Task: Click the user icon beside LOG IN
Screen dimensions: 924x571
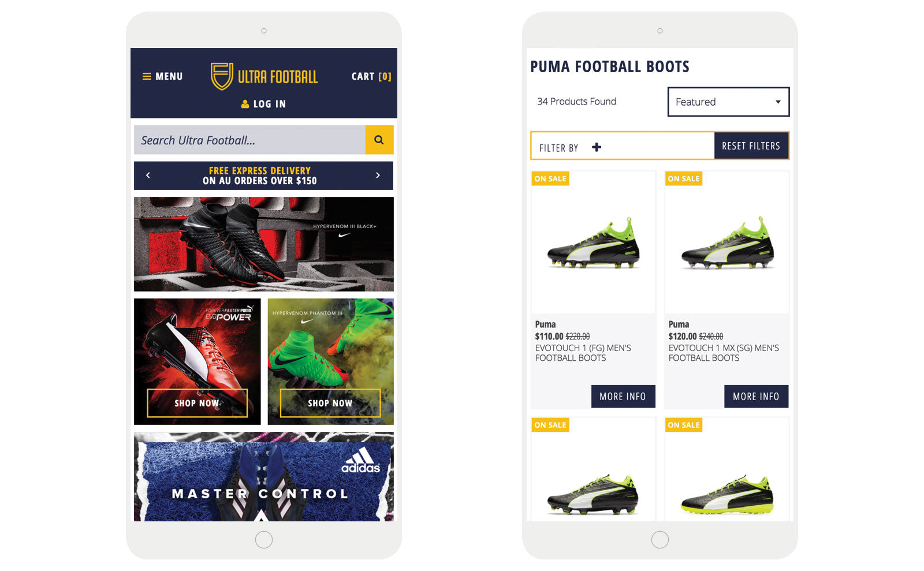Action: (245, 104)
